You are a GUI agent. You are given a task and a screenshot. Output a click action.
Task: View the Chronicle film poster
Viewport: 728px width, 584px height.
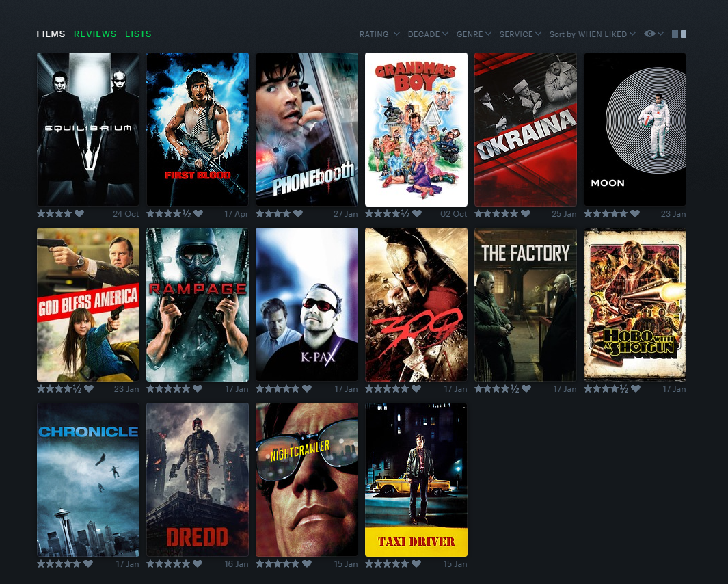click(88, 479)
